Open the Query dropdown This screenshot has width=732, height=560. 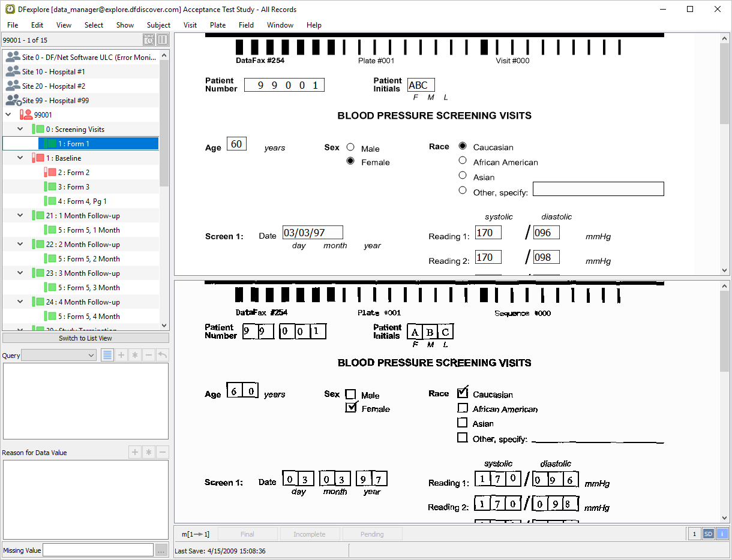pos(59,356)
